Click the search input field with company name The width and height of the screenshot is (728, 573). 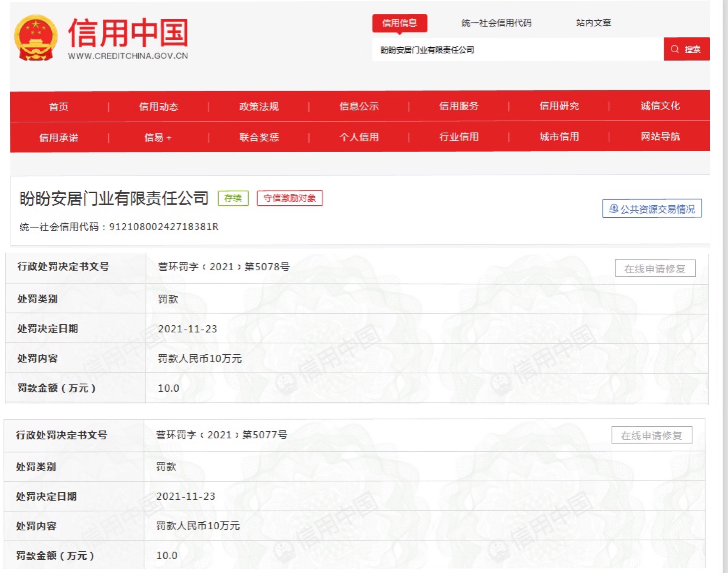coord(518,50)
